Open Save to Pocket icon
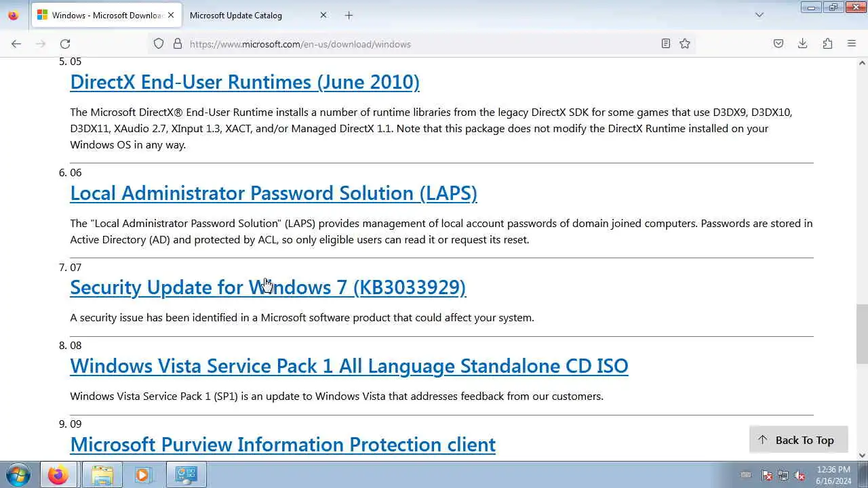 [x=778, y=43]
